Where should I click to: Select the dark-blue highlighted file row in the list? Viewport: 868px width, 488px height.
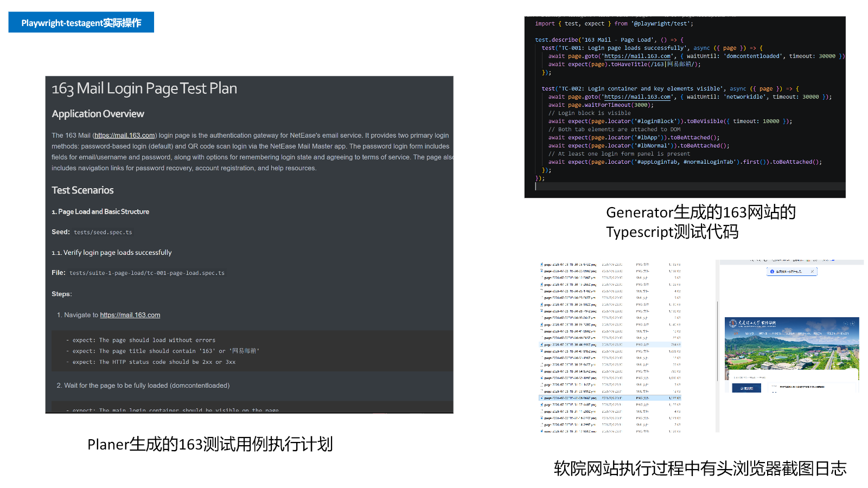(610, 398)
